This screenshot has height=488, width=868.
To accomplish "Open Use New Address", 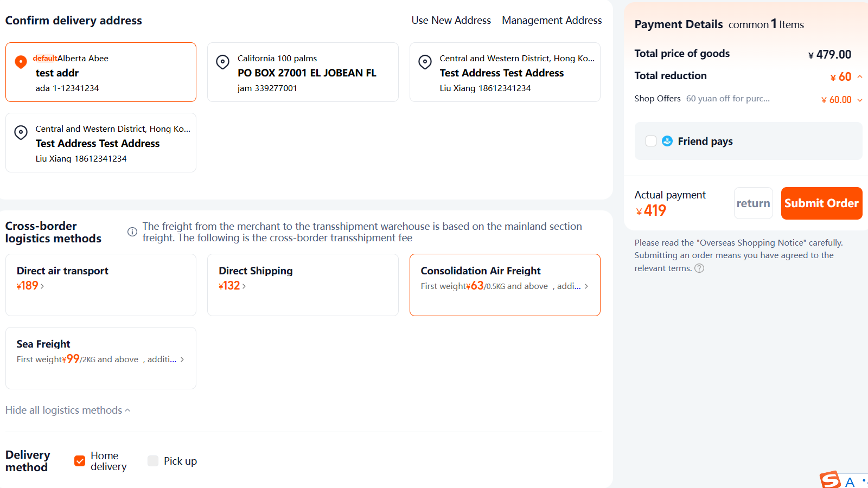I will [x=451, y=20].
